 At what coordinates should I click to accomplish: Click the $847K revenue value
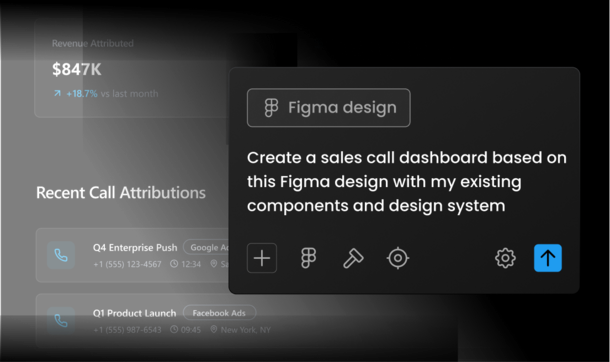(x=77, y=70)
